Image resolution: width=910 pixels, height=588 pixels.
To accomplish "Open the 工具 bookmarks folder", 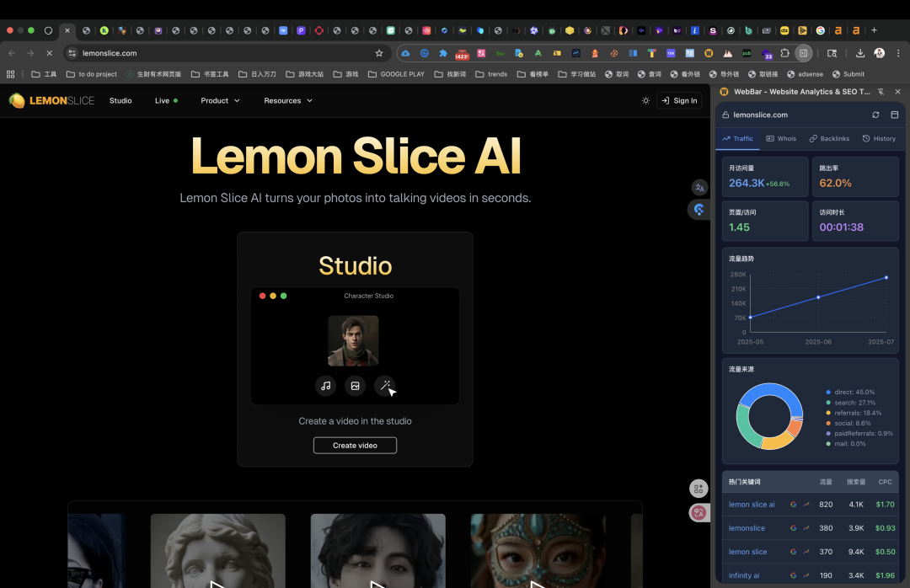I will pyautogui.click(x=44, y=74).
